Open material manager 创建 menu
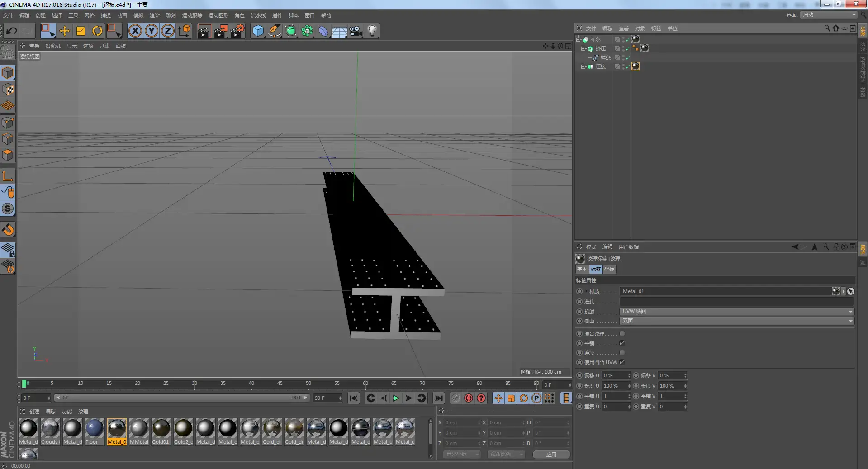 tap(34, 412)
